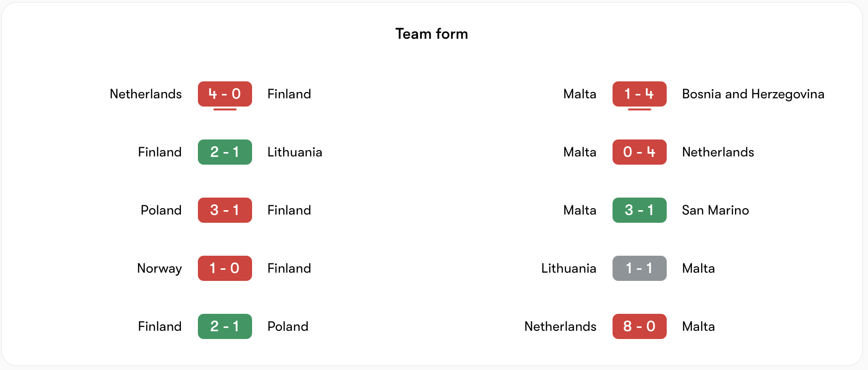Image resolution: width=868 pixels, height=370 pixels.
Task: Click the Team form heading
Action: tap(432, 34)
